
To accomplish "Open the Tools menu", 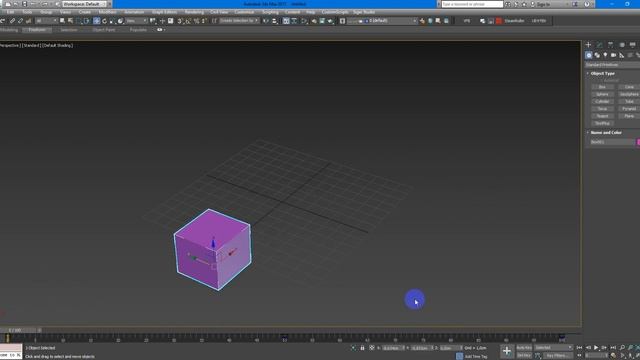I will 27,12.
